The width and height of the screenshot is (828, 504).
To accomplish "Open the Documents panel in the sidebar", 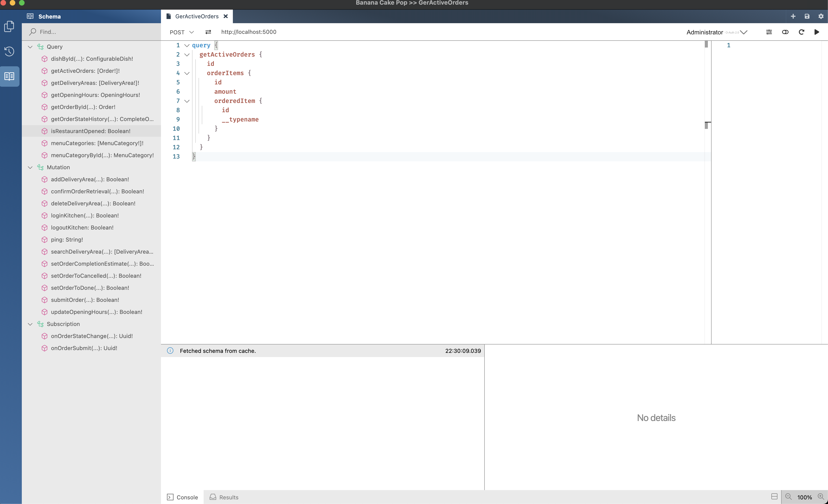I will coord(9,26).
